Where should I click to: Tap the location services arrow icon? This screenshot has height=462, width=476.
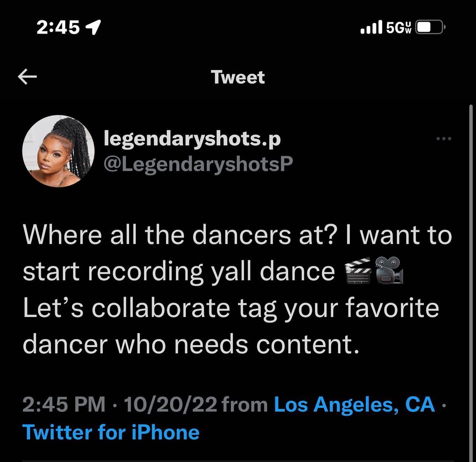click(93, 28)
